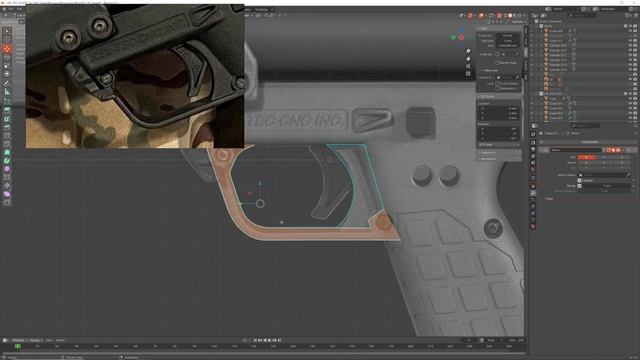This screenshot has height=360, width=640.
Task: Switch perspective/orthographic grid gizmo
Action: click(468, 73)
